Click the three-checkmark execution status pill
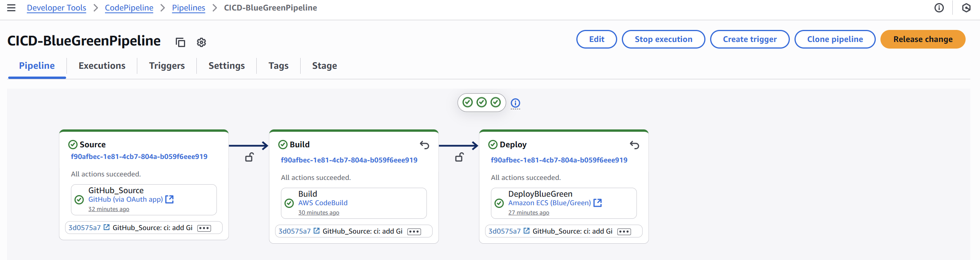 click(481, 103)
